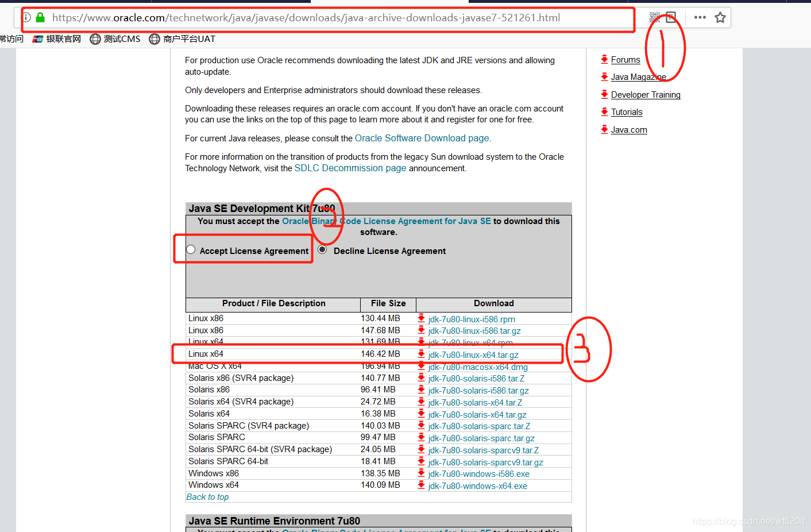Click download icon for jdk-7u80-linux-i586.rpm
Viewport: 811px width, 532px height.
[421, 318]
